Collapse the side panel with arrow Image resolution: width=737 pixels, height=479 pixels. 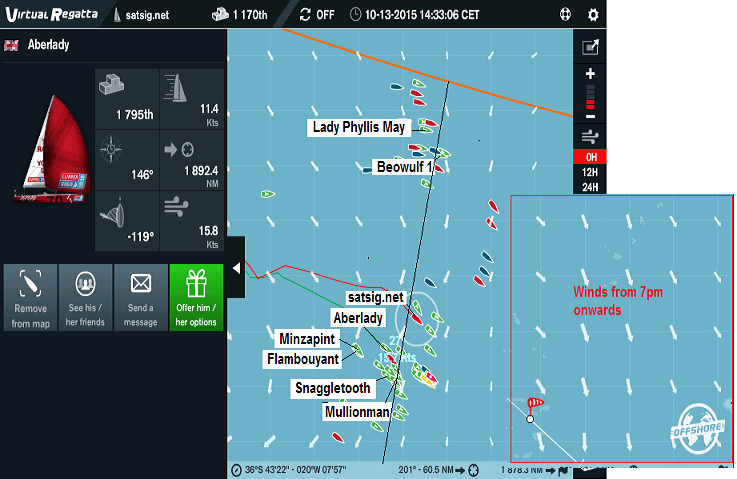tap(236, 267)
